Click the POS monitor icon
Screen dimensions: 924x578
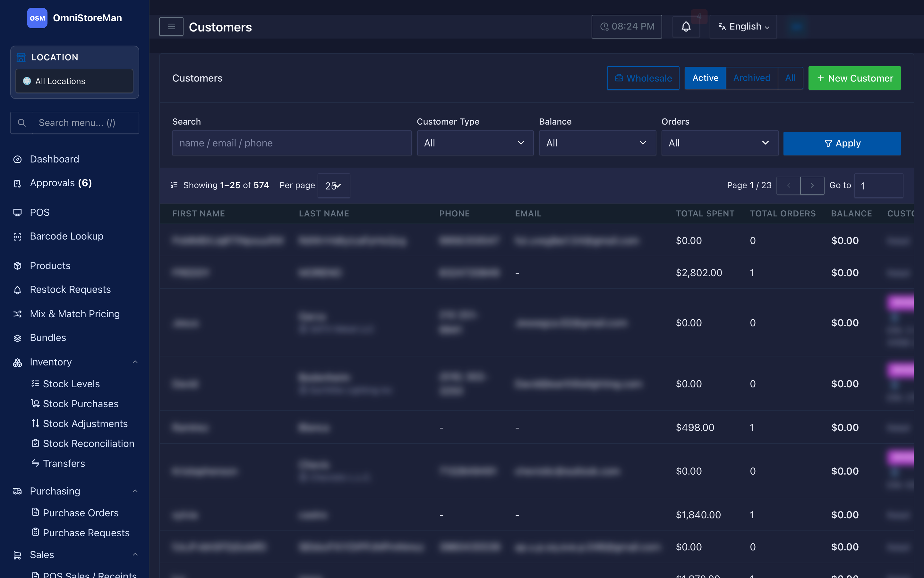pos(18,213)
